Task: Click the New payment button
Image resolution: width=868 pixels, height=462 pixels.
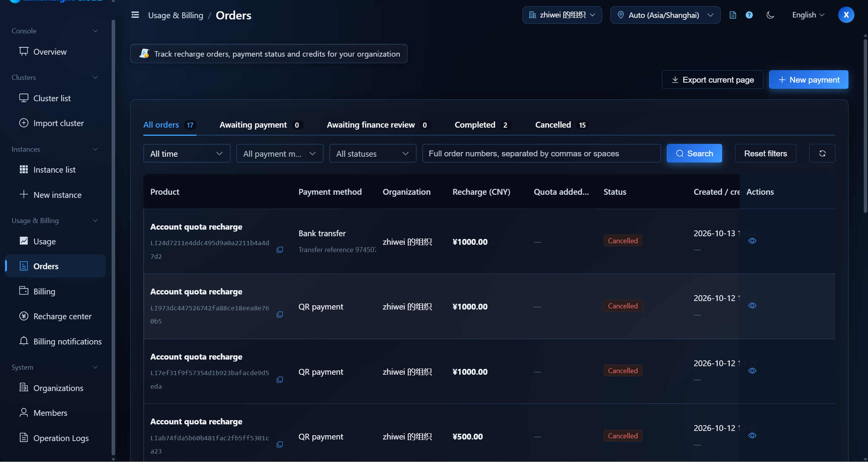Action: click(808, 80)
